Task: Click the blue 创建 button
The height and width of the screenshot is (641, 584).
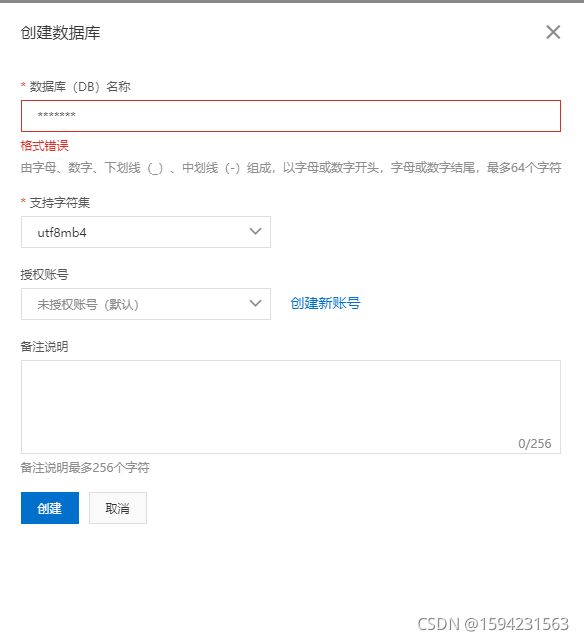Action: point(50,508)
